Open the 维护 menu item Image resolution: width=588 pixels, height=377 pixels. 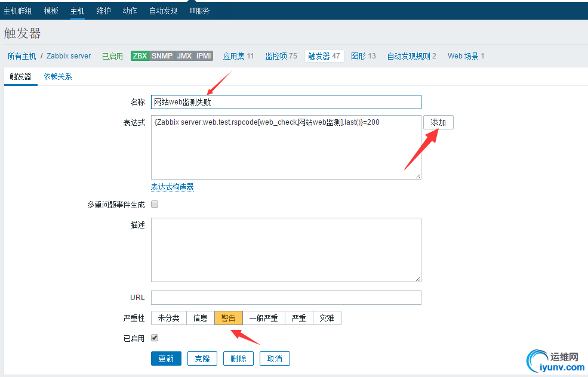tap(103, 11)
